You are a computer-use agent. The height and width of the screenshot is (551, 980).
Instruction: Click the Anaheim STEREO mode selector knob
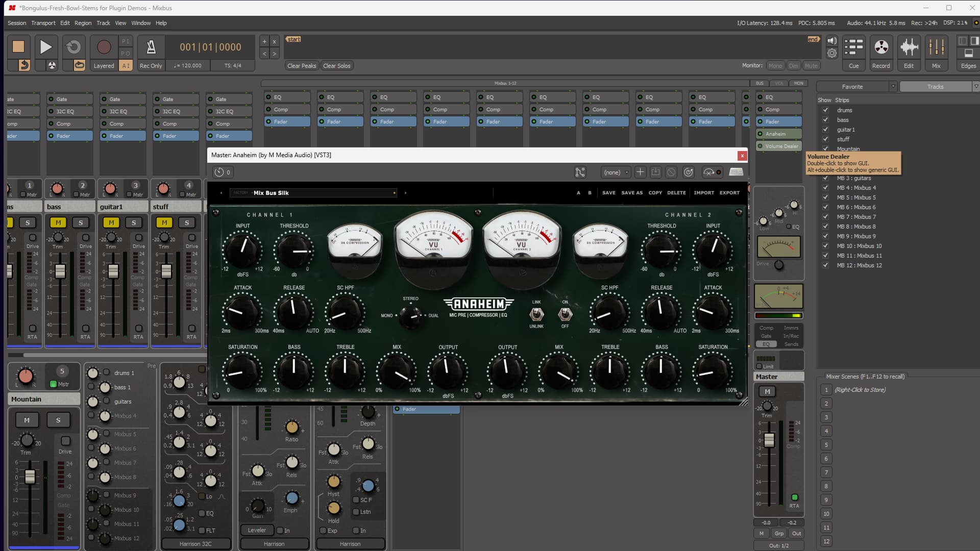click(x=410, y=316)
